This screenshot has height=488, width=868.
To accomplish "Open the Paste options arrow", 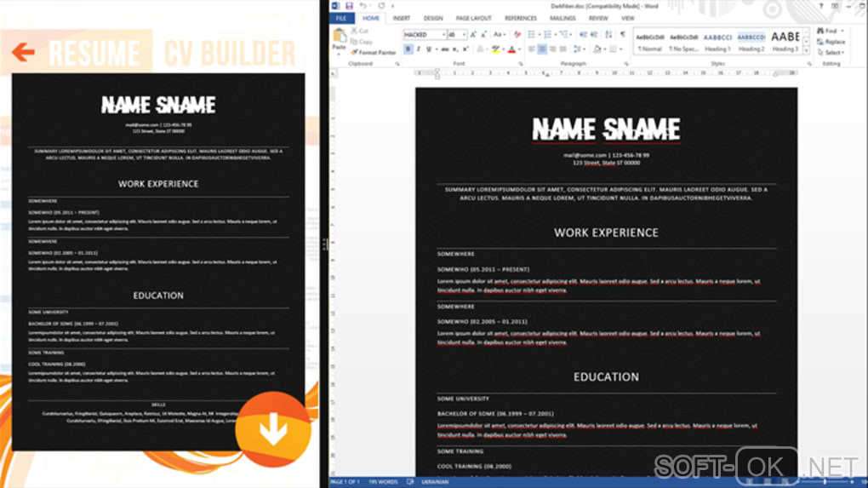I will coord(339,54).
